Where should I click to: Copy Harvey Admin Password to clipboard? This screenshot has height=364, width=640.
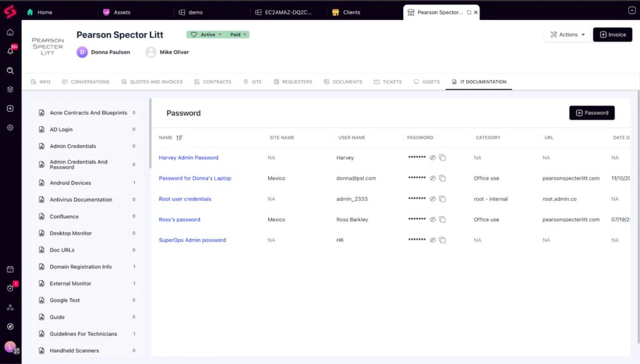442,158
